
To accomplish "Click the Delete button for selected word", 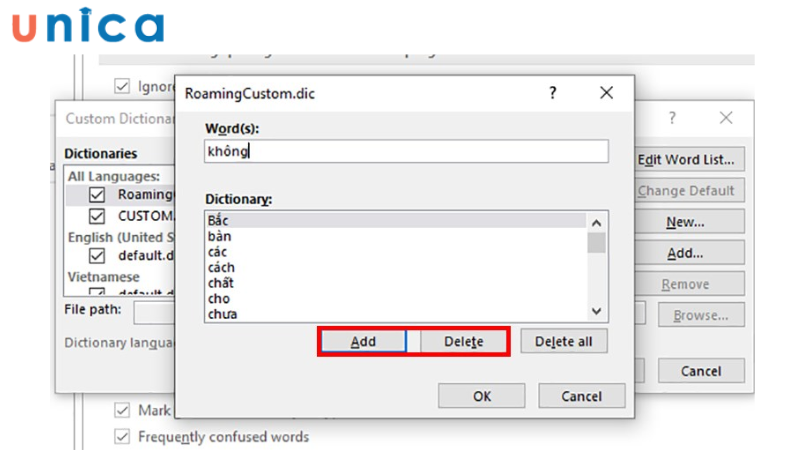I will tap(463, 341).
